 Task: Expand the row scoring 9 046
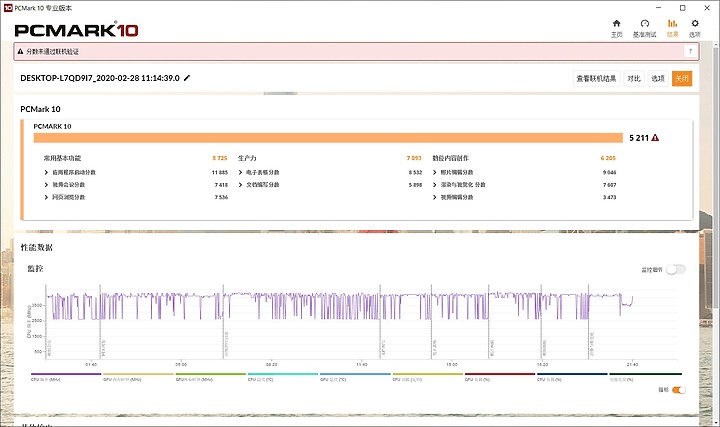coord(434,173)
